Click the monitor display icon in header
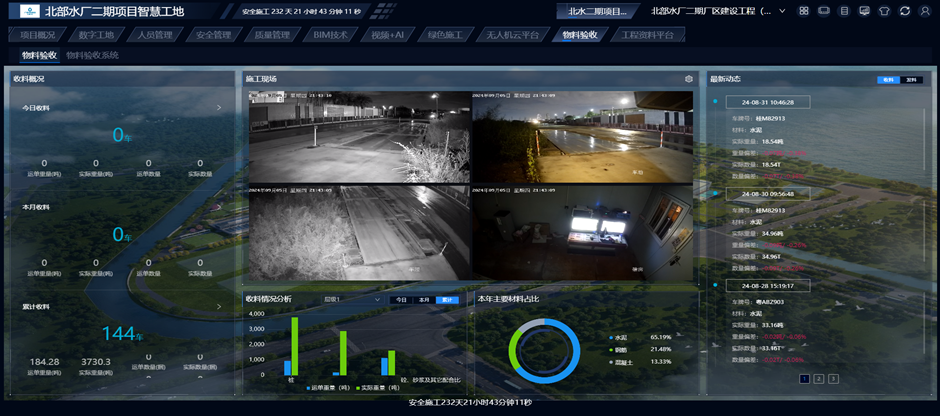Image resolution: width=940 pixels, height=416 pixels. point(824,11)
